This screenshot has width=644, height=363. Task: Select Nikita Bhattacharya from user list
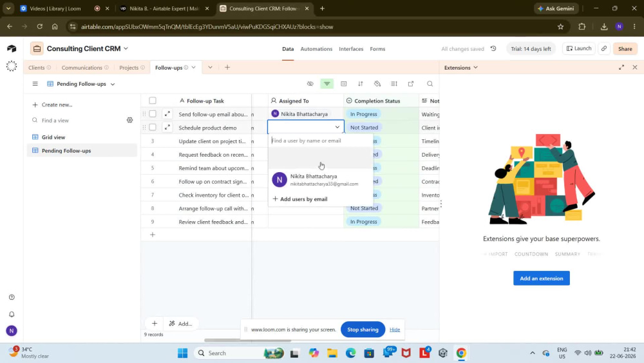pyautogui.click(x=320, y=180)
